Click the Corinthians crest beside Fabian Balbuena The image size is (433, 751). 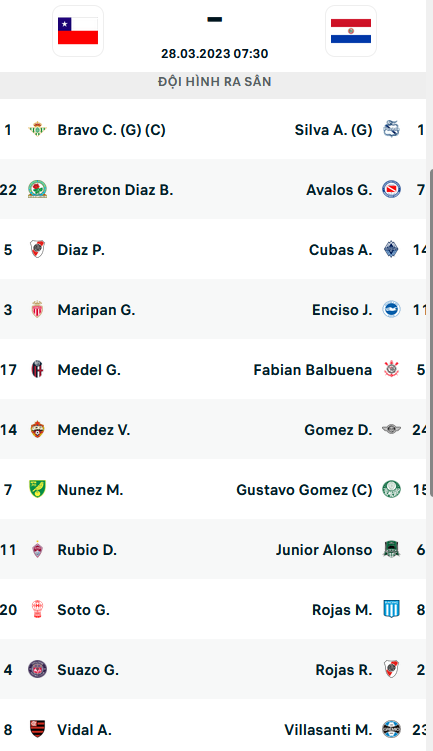pos(391,369)
